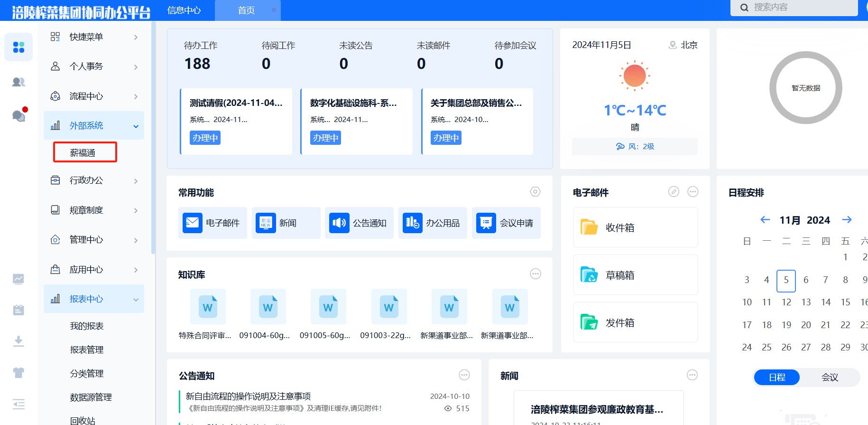Open the 办公用品 shortcut icon
The width and height of the screenshot is (868, 425).
pos(412,223)
